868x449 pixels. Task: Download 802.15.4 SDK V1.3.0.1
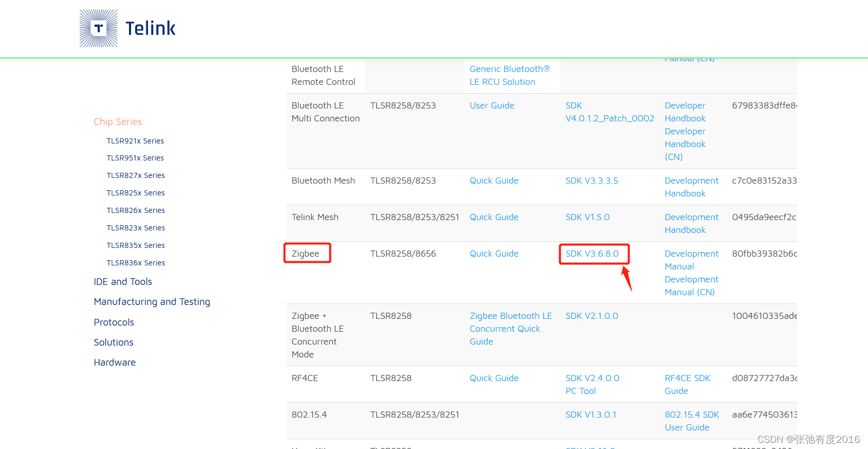pyautogui.click(x=590, y=415)
